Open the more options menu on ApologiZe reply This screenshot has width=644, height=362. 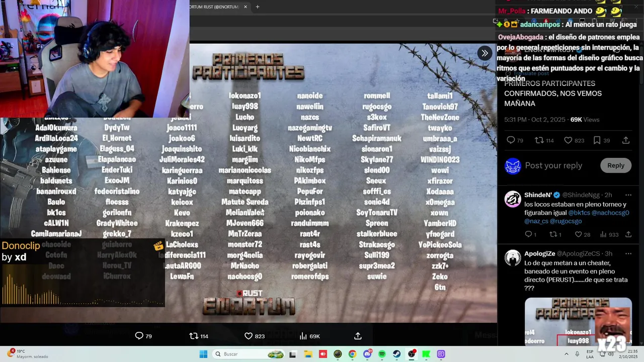pos(628,254)
